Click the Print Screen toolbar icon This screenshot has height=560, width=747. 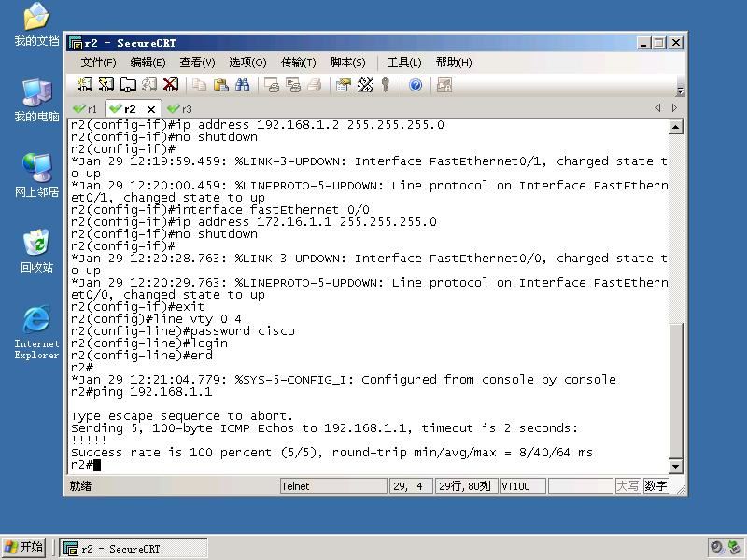tap(272, 85)
